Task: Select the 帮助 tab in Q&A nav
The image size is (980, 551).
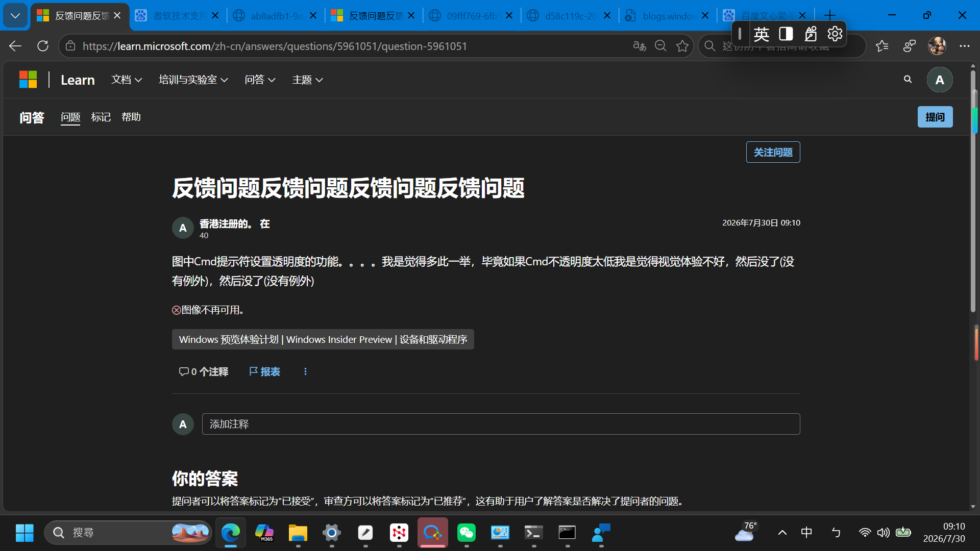Action: coord(131,117)
